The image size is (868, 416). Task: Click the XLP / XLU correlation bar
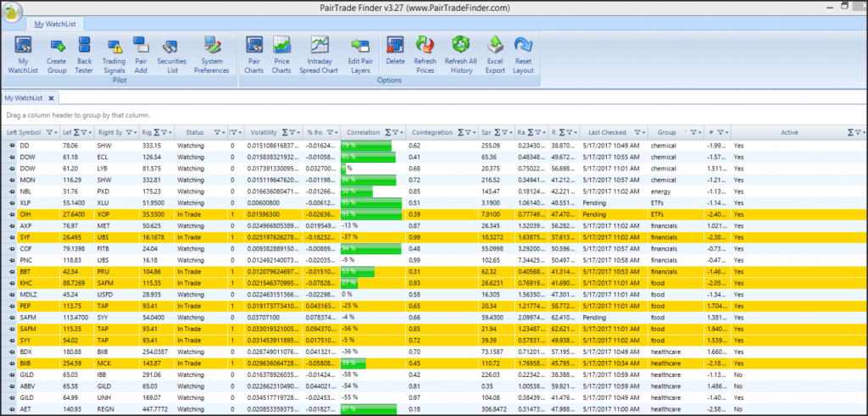(x=370, y=203)
